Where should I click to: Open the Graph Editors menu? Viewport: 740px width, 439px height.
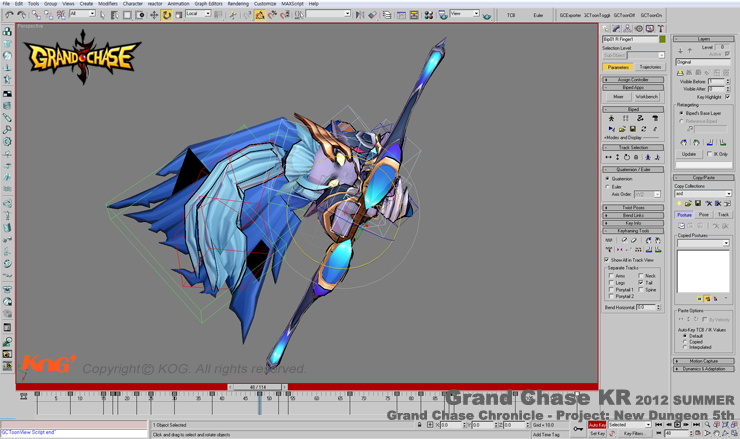208,4
